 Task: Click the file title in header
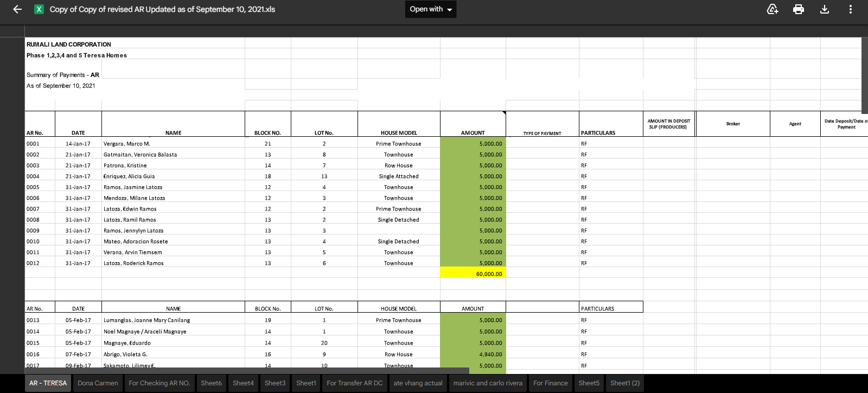(162, 9)
